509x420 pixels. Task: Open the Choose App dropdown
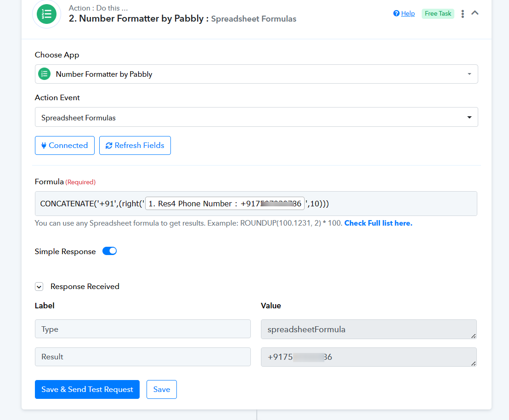(x=256, y=74)
